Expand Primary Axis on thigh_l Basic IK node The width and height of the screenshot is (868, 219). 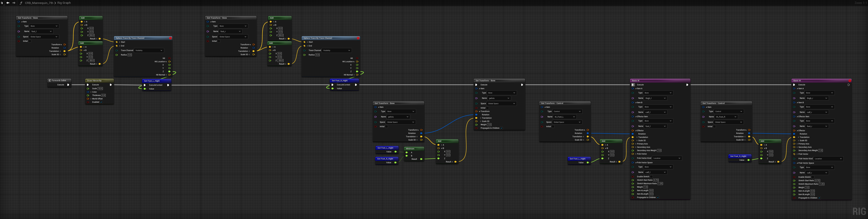point(636,144)
